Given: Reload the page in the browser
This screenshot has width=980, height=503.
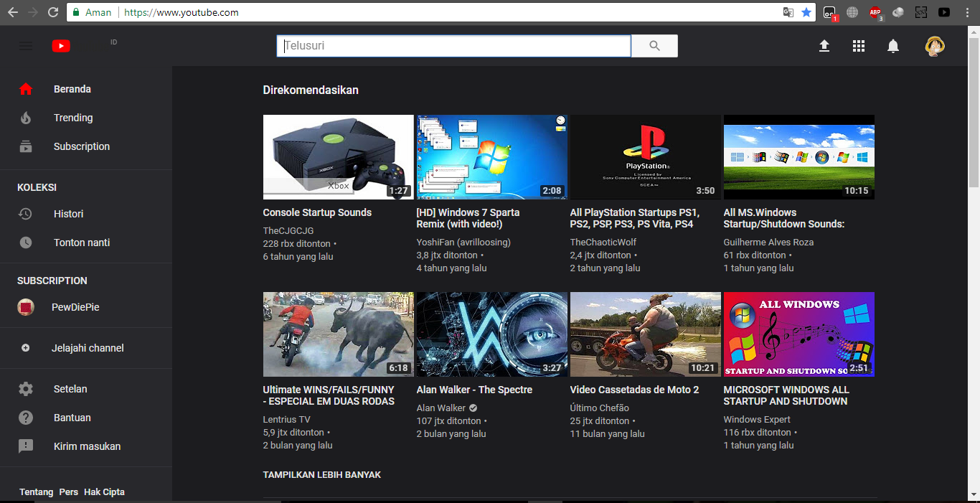Looking at the screenshot, I should pos(53,12).
